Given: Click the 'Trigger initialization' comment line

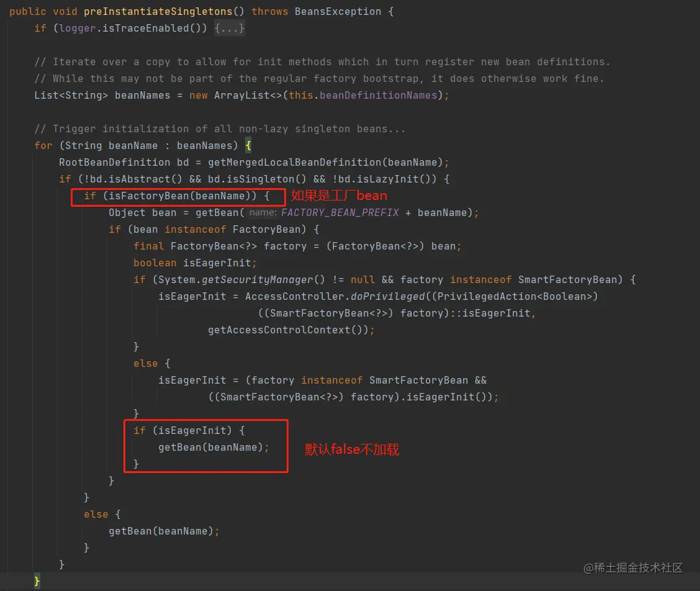Looking at the screenshot, I should (220, 129).
